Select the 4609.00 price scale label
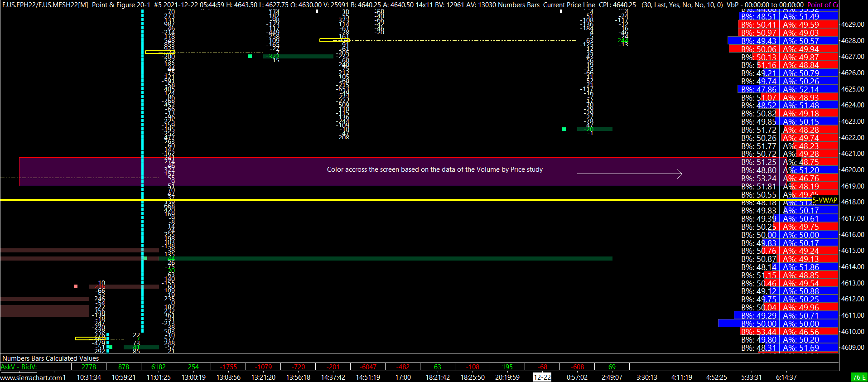This screenshot has height=382, width=868. pyautogui.click(x=853, y=348)
